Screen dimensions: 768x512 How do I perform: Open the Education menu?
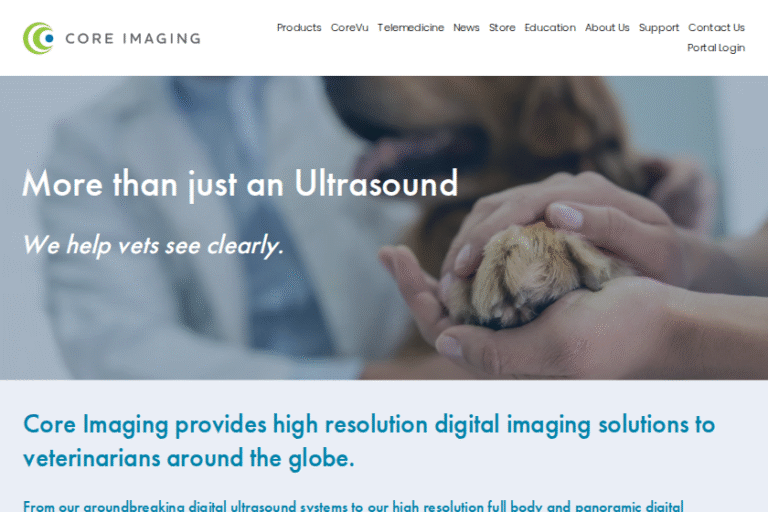click(550, 28)
